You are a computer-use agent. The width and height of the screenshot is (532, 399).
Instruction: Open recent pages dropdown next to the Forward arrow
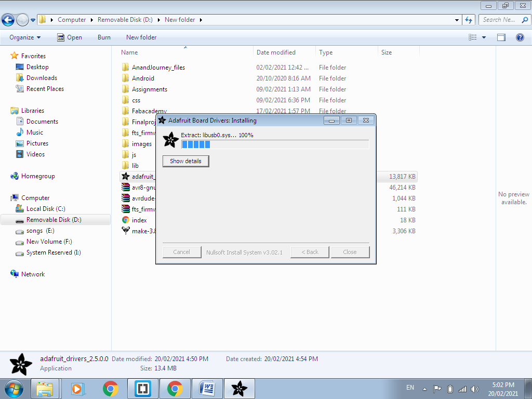33,20
